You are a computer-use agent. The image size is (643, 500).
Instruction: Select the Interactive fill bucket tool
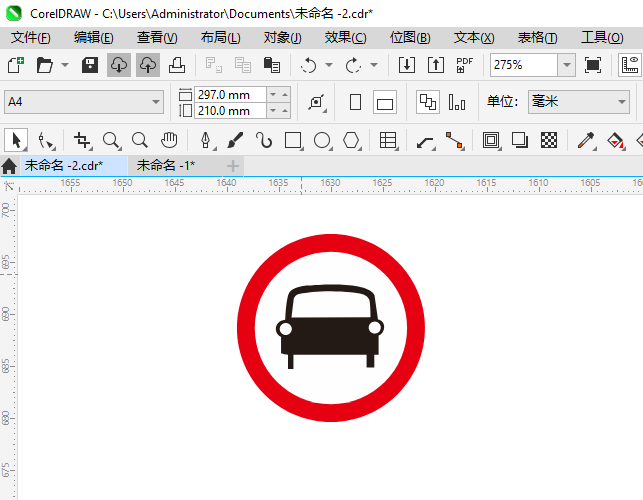coord(615,141)
